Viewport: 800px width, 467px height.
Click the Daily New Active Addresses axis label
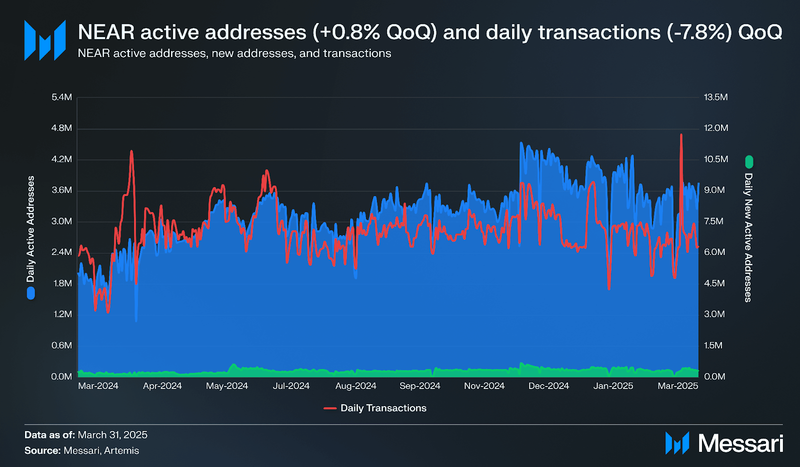point(748,237)
